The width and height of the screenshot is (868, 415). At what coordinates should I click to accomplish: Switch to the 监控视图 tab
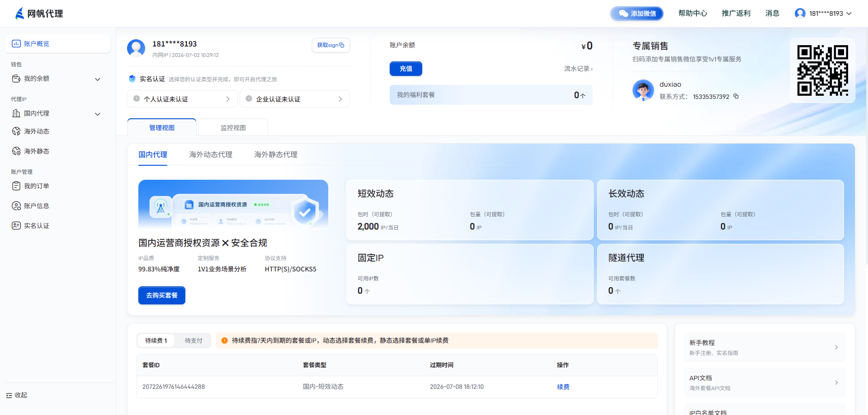point(233,128)
